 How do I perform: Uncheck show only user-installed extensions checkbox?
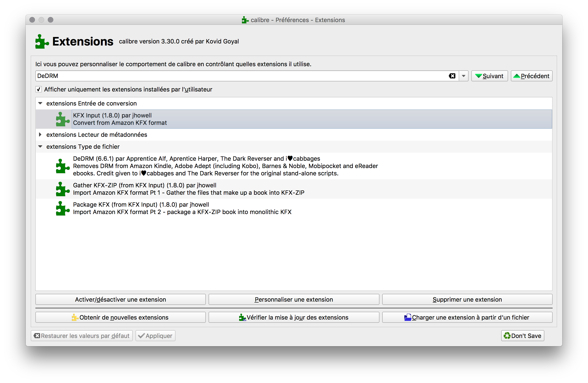(x=39, y=89)
